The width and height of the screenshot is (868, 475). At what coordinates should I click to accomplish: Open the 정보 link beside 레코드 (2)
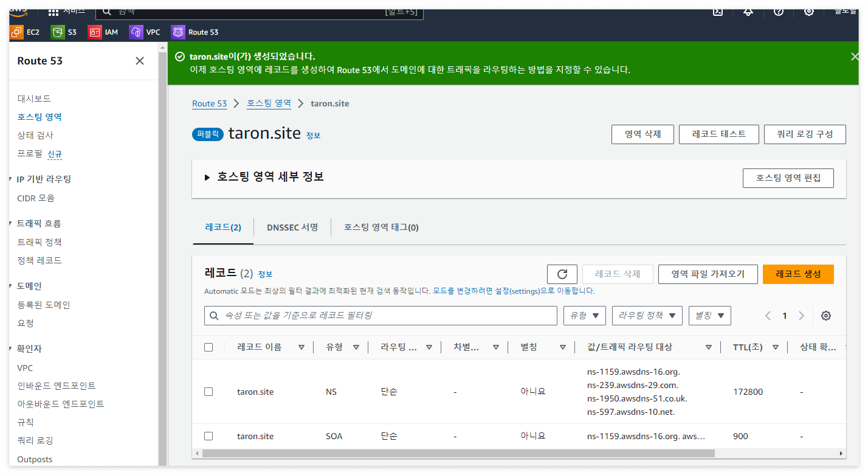265,274
